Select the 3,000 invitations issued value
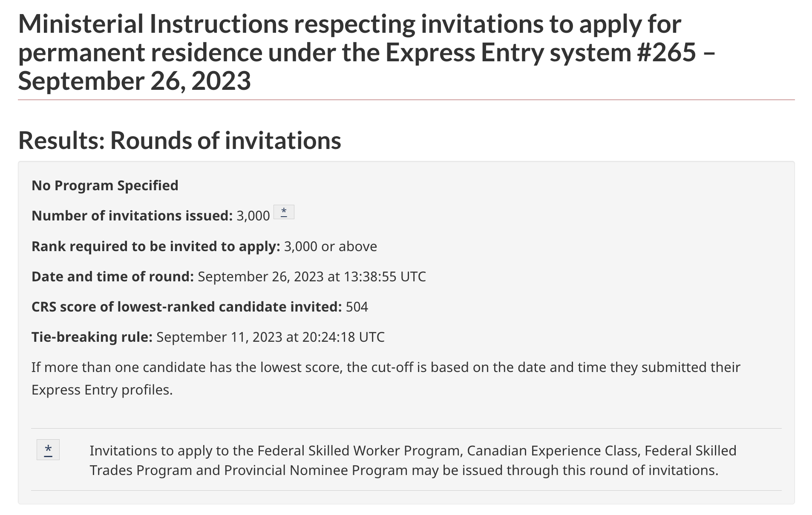The width and height of the screenshot is (812, 515). point(253,216)
